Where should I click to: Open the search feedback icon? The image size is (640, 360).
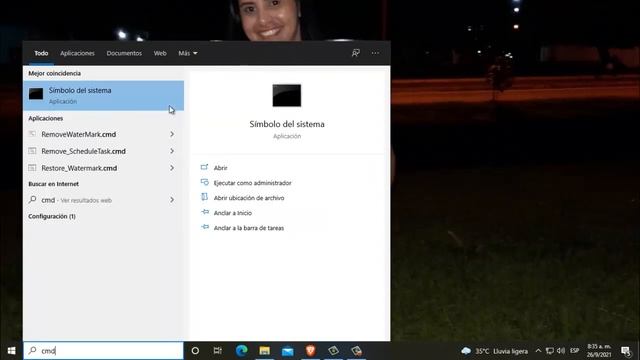(x=356, y=53)
